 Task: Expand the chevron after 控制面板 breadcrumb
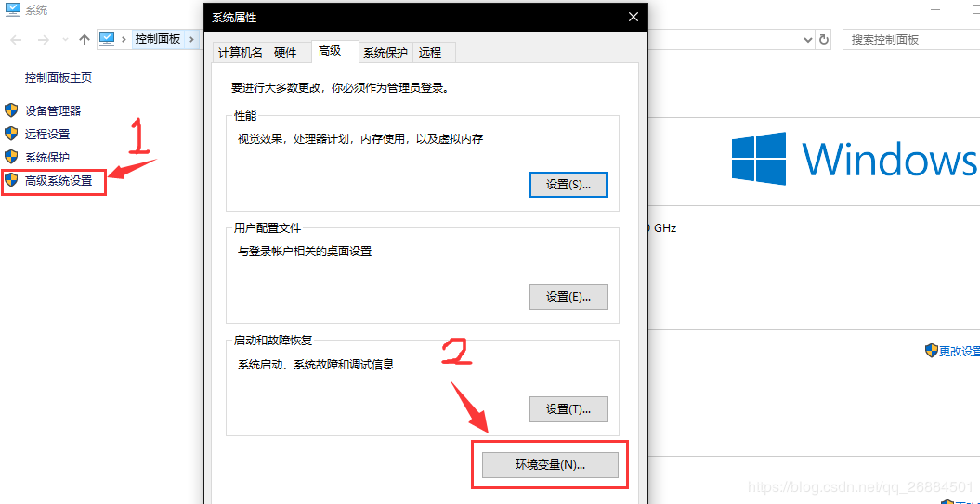[x=192, y=39]
